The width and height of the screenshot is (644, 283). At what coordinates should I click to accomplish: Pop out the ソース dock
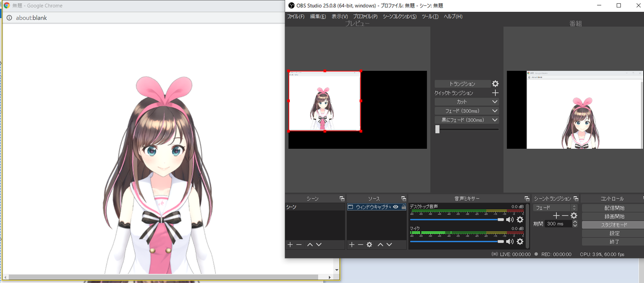point(403,199)
